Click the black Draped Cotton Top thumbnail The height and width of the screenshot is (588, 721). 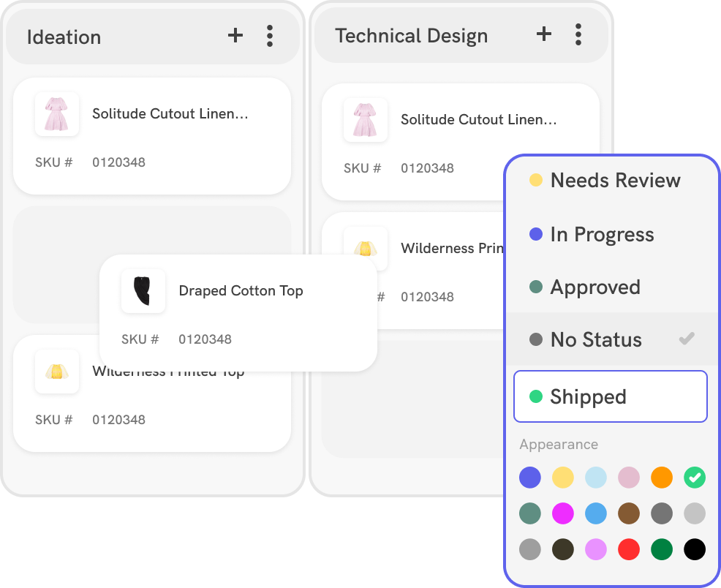click(143, 291)
